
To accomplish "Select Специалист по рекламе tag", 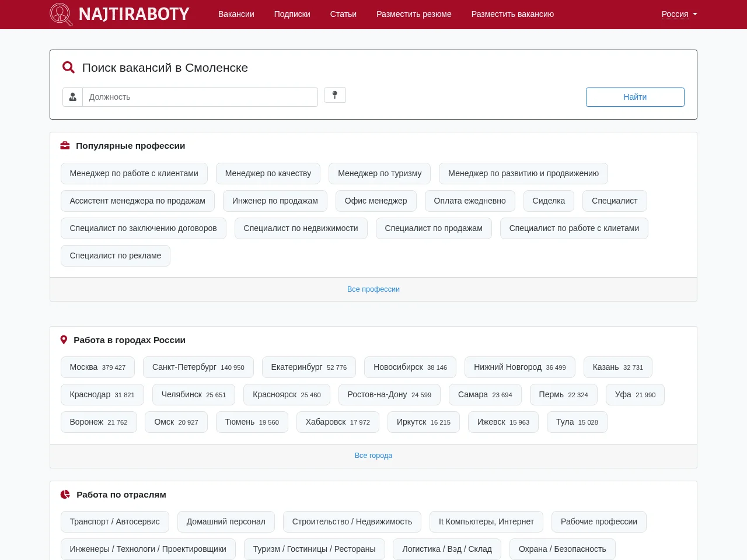I will [x=116, y=256].
